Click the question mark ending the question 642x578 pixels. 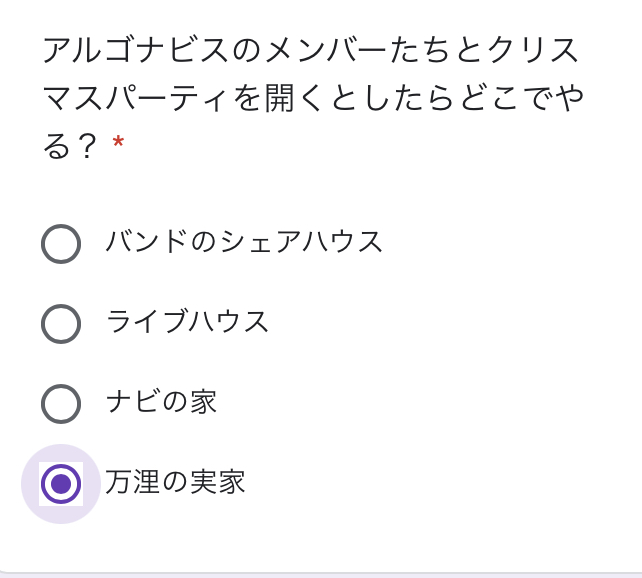(86, 146)
